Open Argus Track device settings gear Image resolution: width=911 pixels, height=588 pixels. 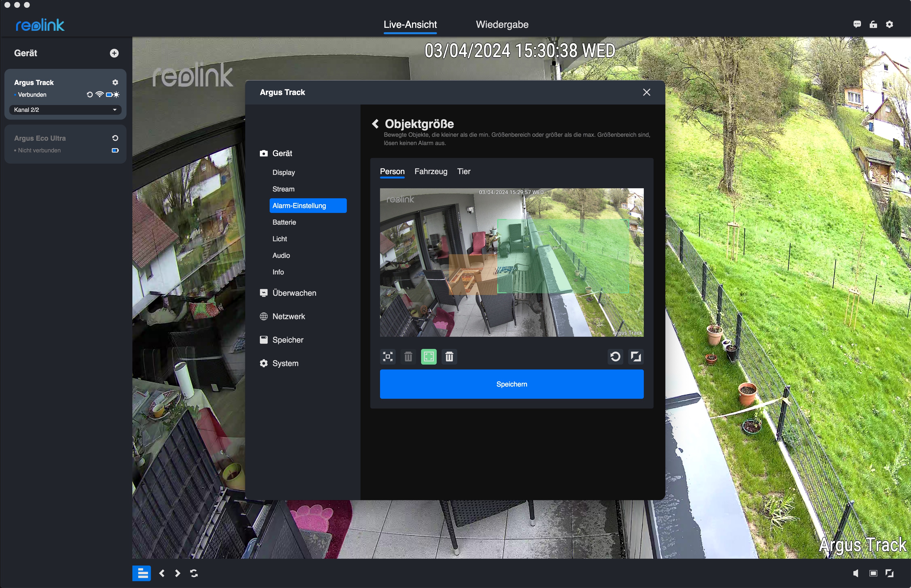[115, 83]
